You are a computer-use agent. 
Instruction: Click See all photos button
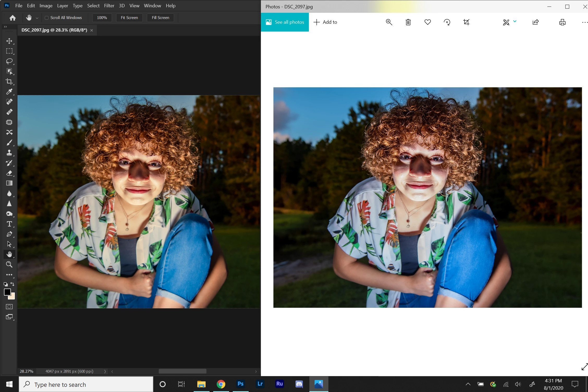tap(285, 22)
